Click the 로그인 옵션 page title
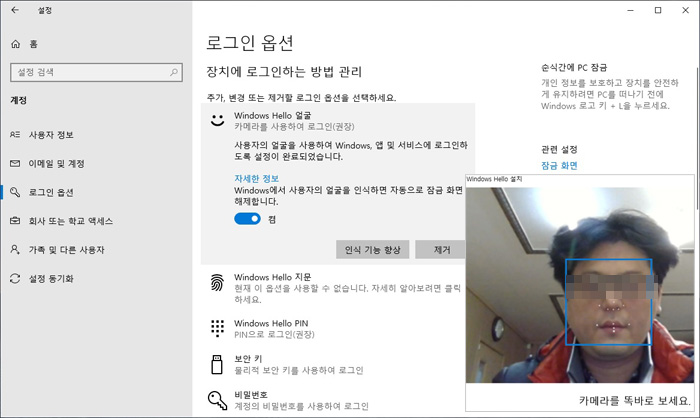Screen dimensions: 700x418 click(x=250, y=42)
